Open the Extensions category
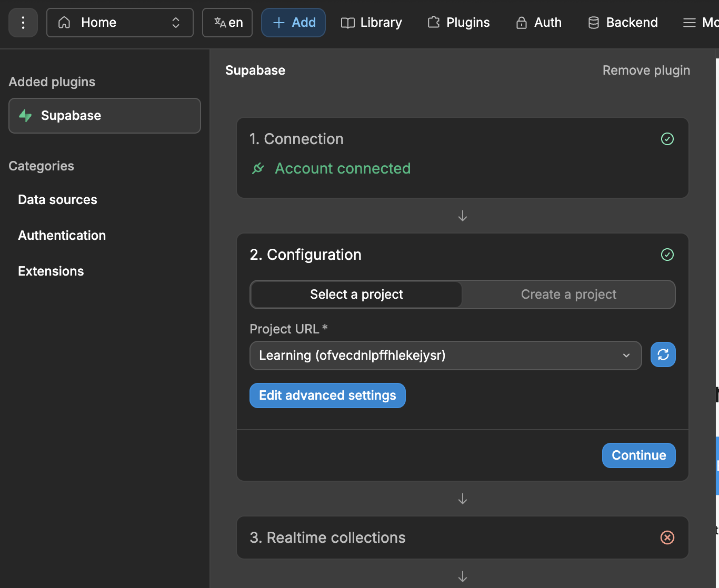 [x=51, y=271]
